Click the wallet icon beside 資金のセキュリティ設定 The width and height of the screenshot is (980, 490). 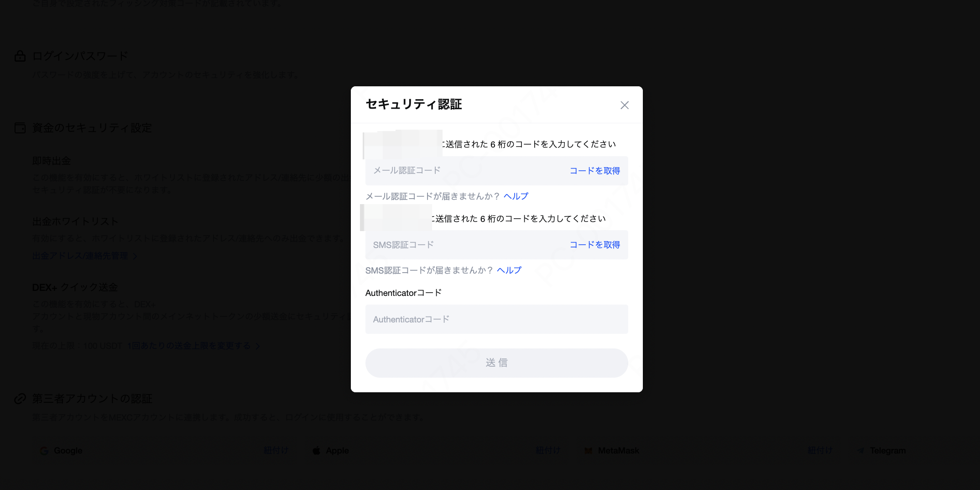pos(20,128)
